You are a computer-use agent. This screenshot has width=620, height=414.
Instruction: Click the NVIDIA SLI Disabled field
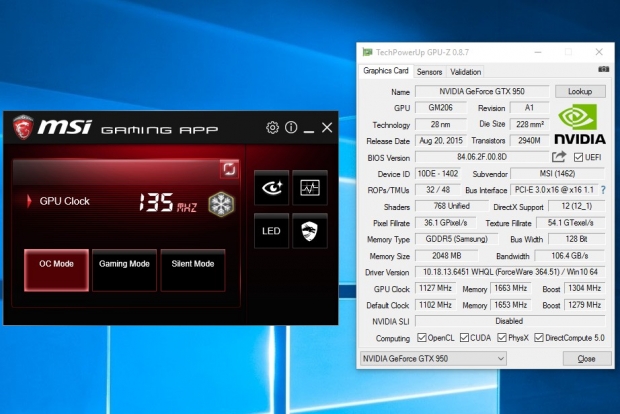click(x=510, y=321)
